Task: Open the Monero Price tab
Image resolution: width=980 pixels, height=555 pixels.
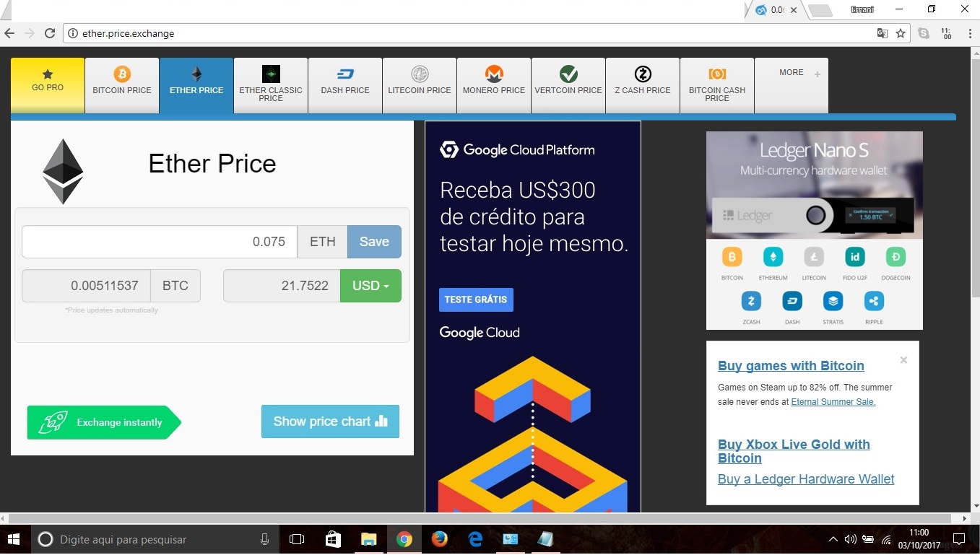Action: tap(494, 85)
